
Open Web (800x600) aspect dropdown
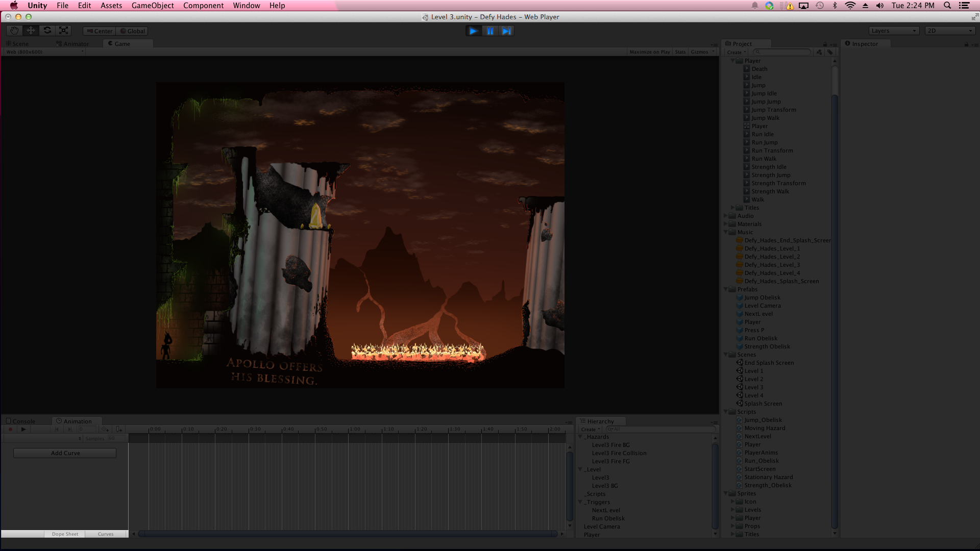(x=44, y=52)
